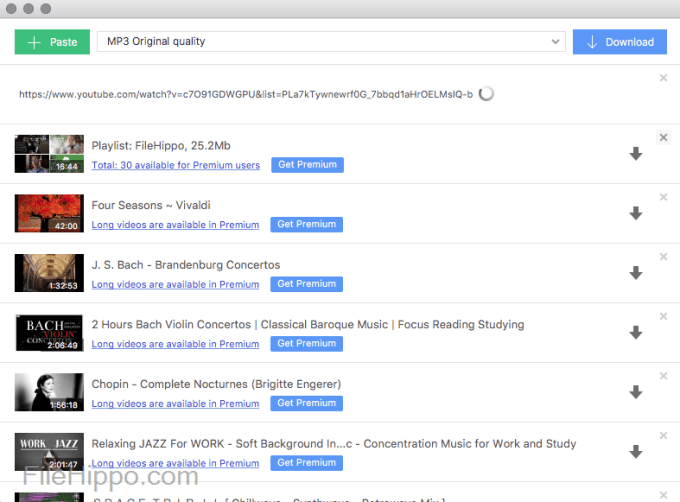This screenshot has width=680, height=502.
Task: Click Long videos link under Relaxing JAZZ
Action: tap(175, 463)
